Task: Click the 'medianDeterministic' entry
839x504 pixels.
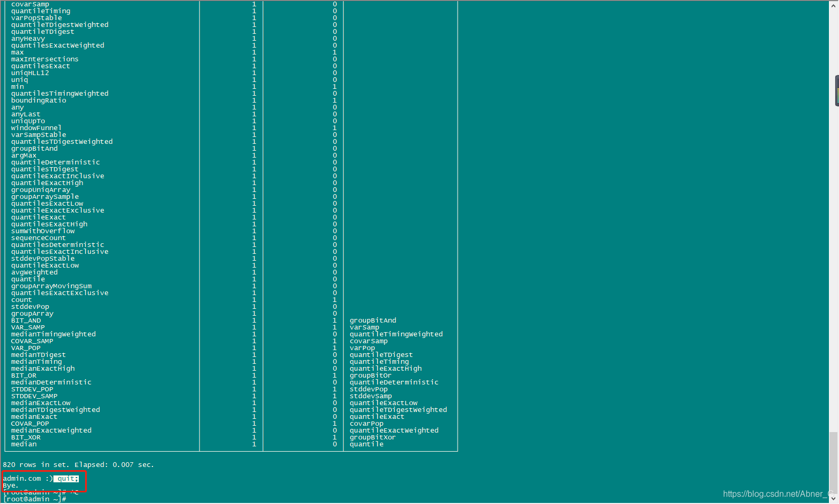Action: coord(51,382)
